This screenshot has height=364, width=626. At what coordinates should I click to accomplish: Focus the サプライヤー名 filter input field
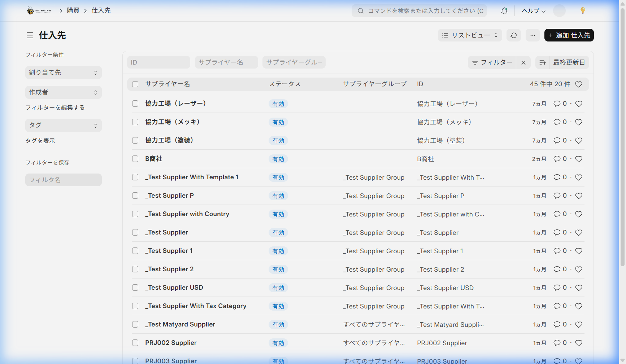tap(226, 62)
